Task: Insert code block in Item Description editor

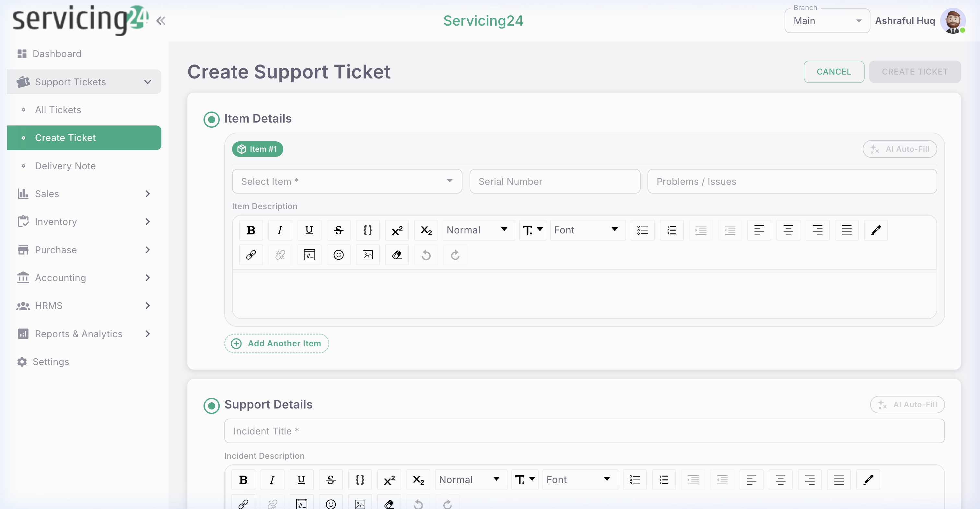Action: tap(367, 230)
